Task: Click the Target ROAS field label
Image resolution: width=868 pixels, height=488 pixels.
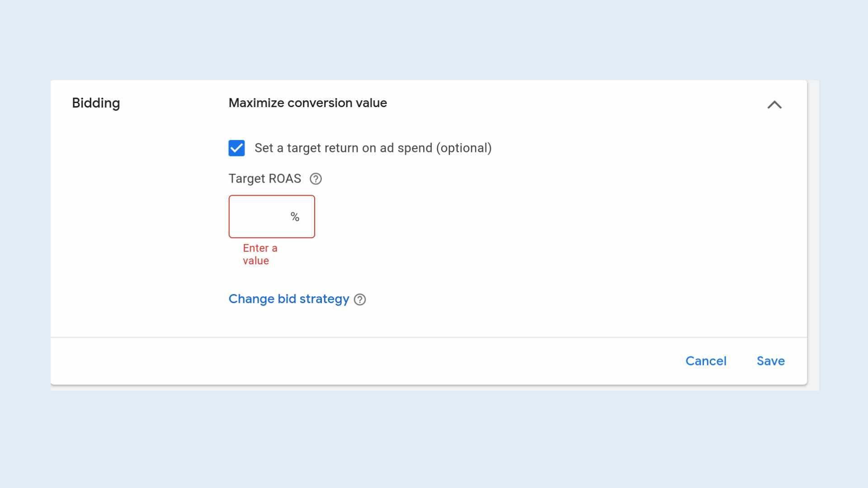Action: pos(264,179)
